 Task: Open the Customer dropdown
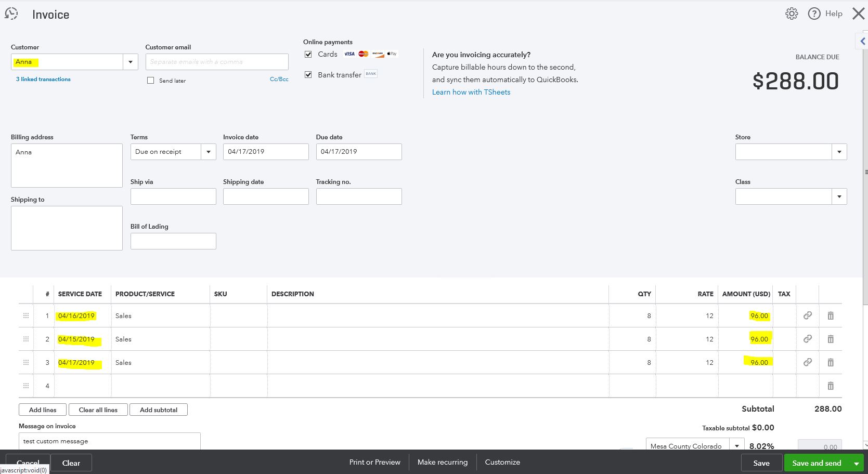pos(131,61)
